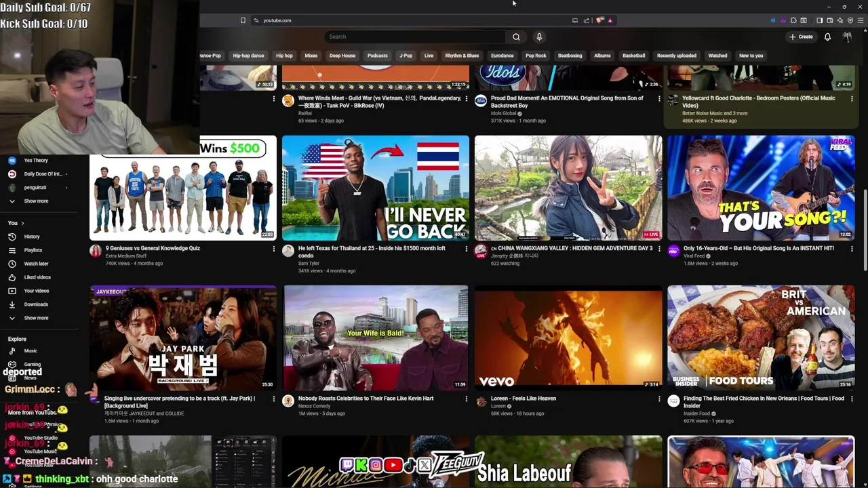Open the Brave Wallet icon
This screenshot has height=488, width=868.
point(830,20)
